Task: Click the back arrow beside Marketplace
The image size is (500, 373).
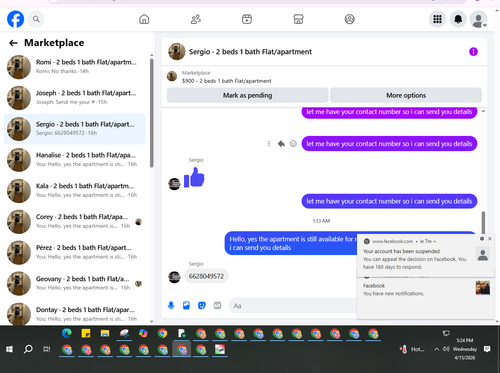Action: 13,43
